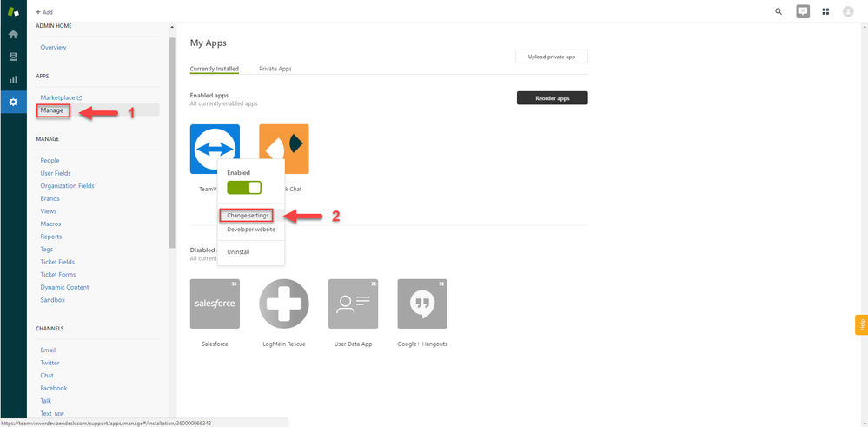Open the Text NEW channel link

coord(54,414)
